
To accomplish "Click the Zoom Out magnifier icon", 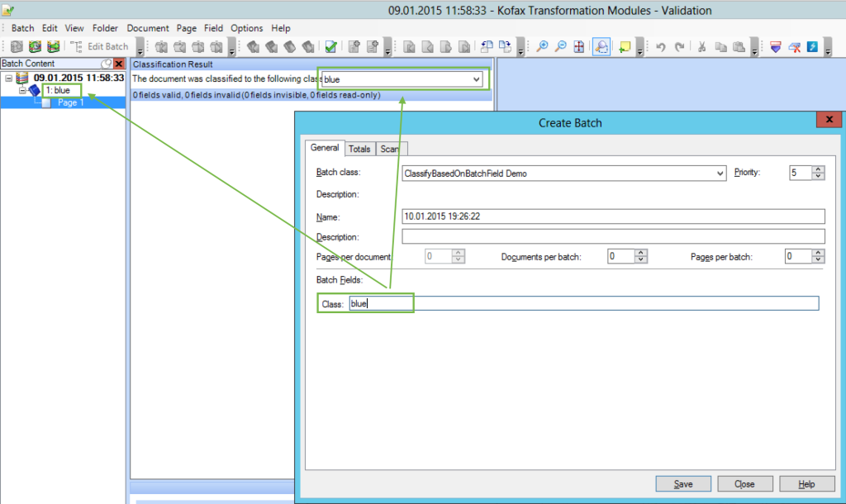I will tap(560, 47).
